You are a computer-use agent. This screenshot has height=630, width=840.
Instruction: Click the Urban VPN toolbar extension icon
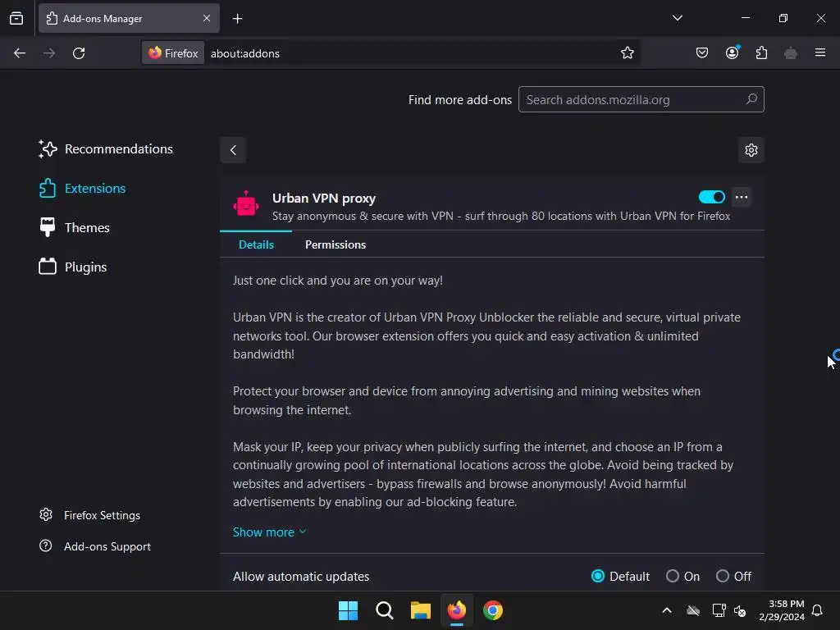790,52
